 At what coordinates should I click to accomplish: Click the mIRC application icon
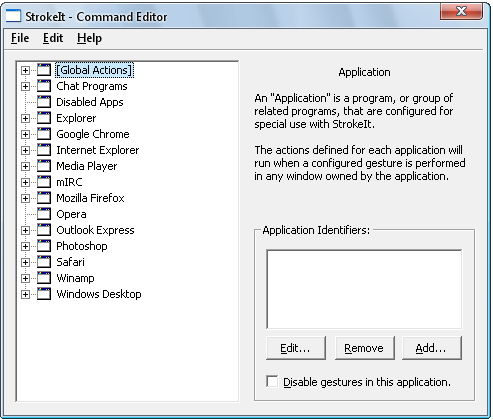pos(44,182)
